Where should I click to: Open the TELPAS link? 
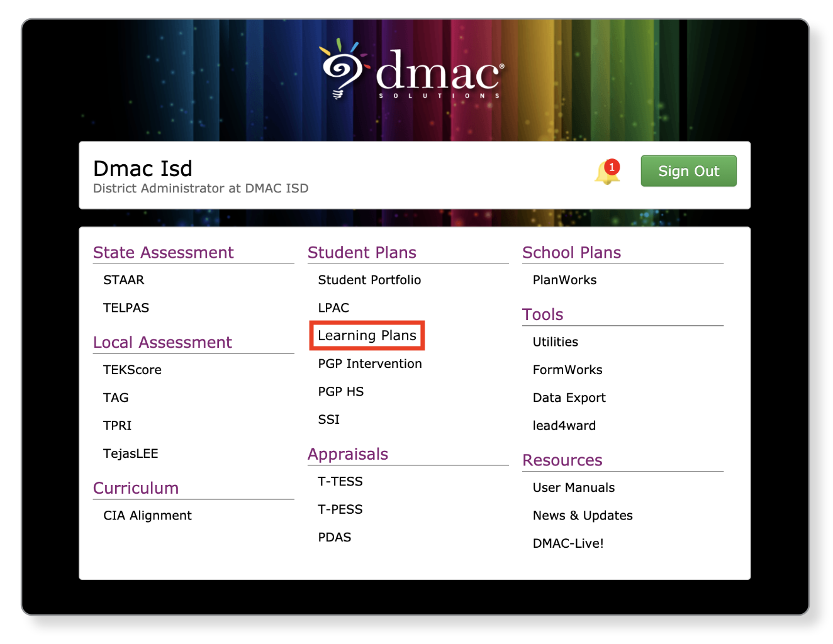126,308
